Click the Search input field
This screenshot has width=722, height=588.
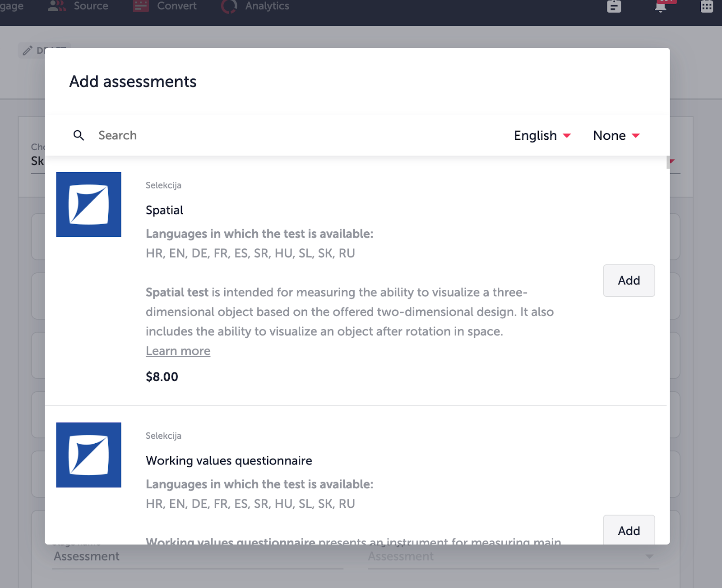point(180,135)
